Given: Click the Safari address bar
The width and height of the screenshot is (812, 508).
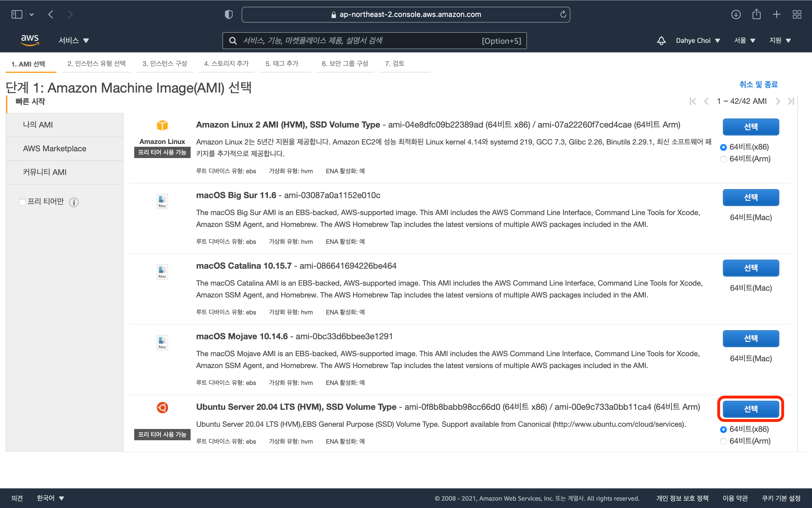Looking at the screenshot, I should click(406, 14).
